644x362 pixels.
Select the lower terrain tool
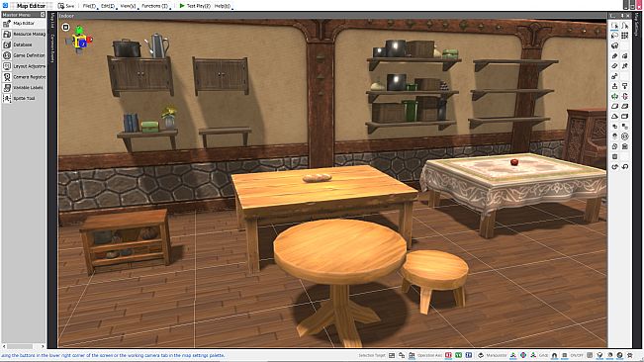[624, 86]
